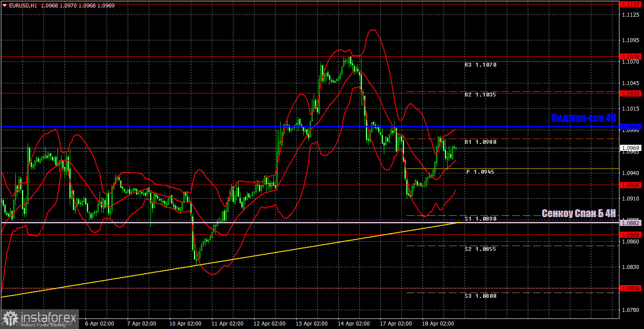Select the white current price tag 1.0969
This screenshot has width=644, height=329.
tap(631, 148)
